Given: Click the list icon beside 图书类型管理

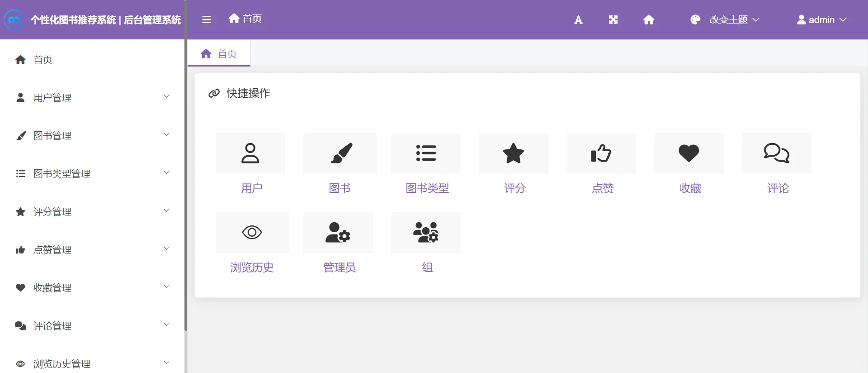Looking at the screenshot, I should (20, 173).
